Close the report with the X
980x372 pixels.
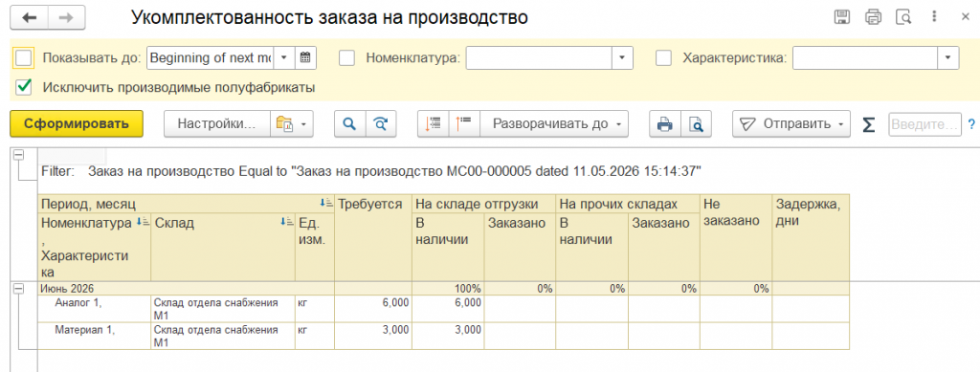click(x=965, y=17)
